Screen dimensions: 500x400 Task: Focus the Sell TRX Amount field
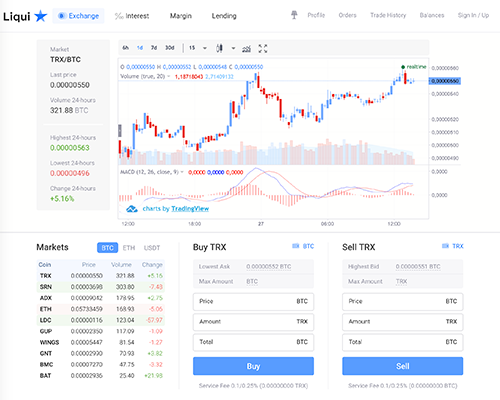[x=403, y=322]
